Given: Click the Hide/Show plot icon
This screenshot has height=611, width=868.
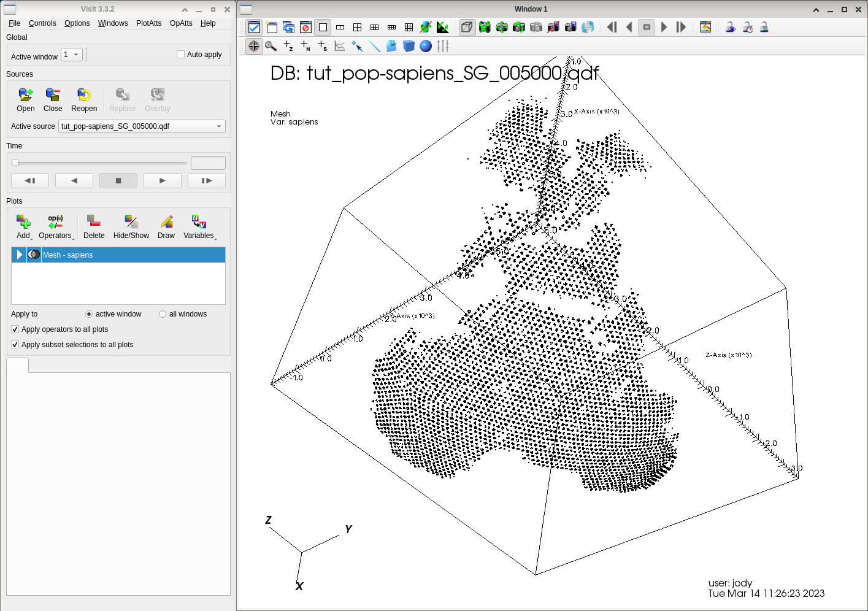Looking at the screenshot, I should (x=131, y=221).
